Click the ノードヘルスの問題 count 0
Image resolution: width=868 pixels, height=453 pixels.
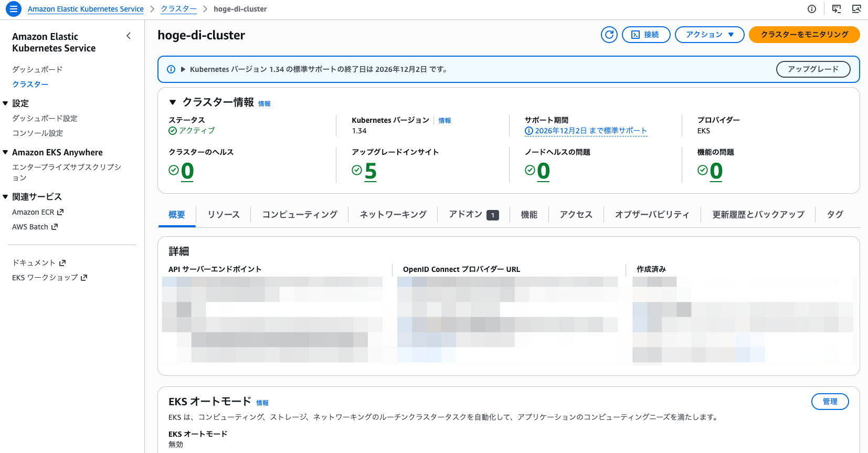coord(544,171)
